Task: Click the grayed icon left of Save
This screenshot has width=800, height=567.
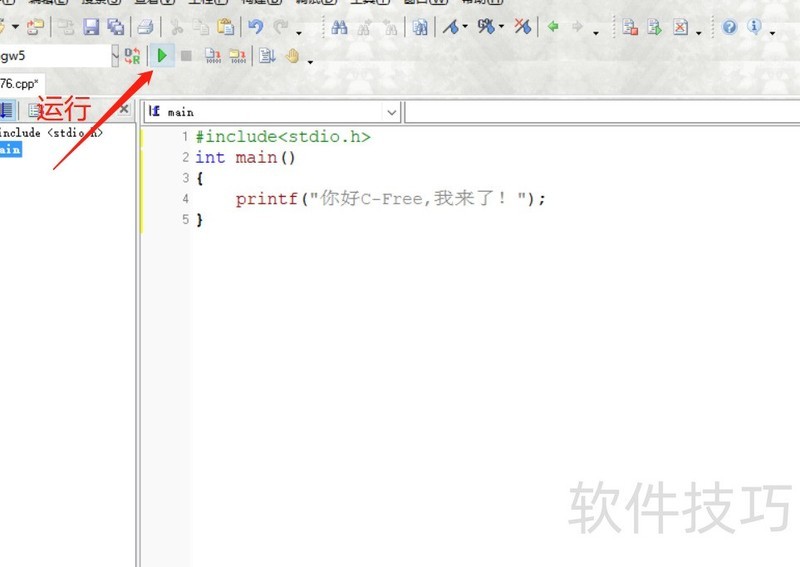Action: tap(66, 27)
